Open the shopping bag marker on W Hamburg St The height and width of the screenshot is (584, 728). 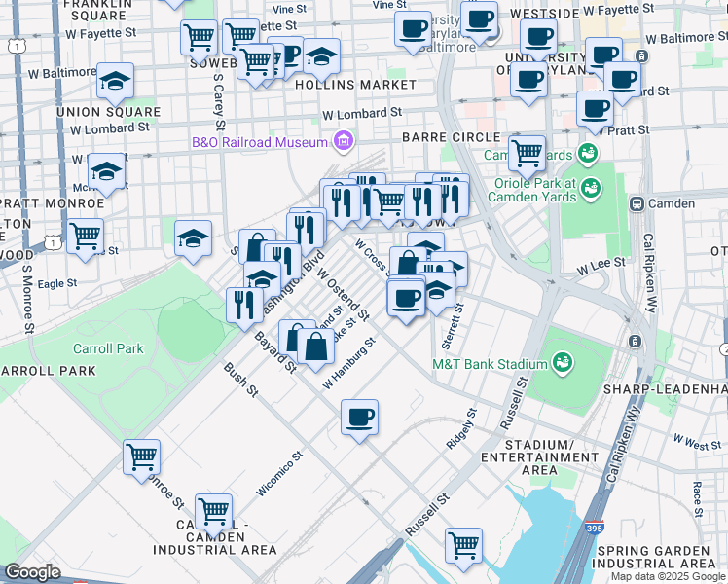pos(316,346)
